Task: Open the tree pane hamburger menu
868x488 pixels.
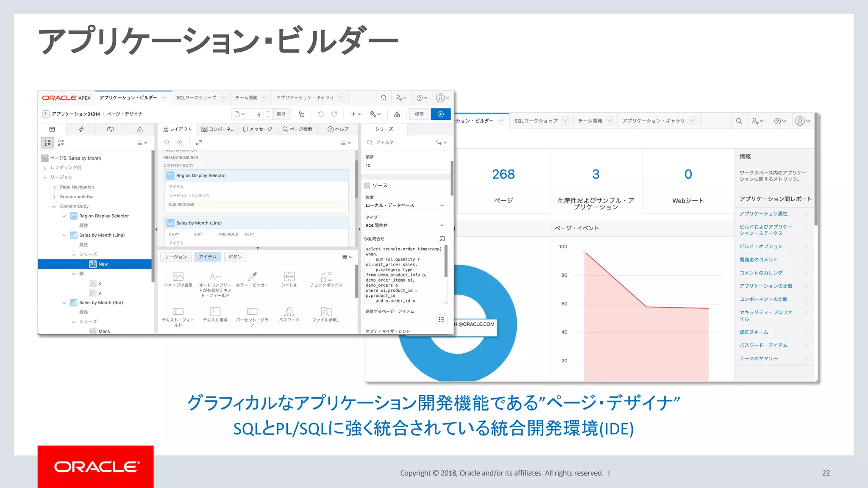Action: click(142, 143)
